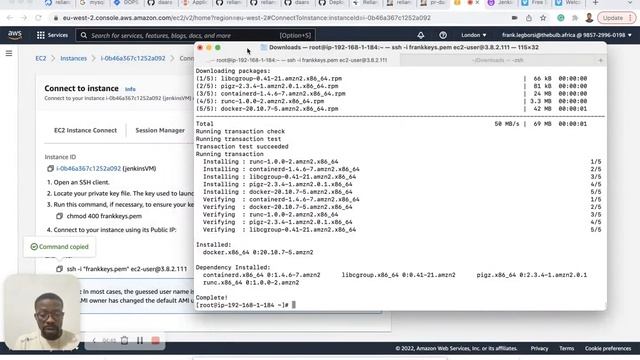Bookmark this page with star icon
Viewport: 640px width, 360px height.
[x=543, y=18]
